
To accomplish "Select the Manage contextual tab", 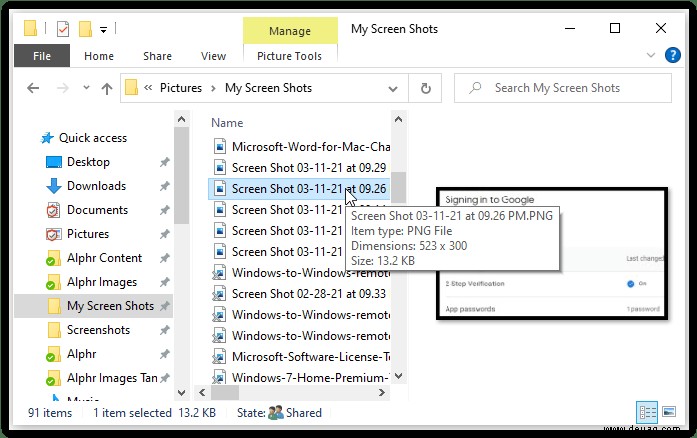I will [290, 31].
